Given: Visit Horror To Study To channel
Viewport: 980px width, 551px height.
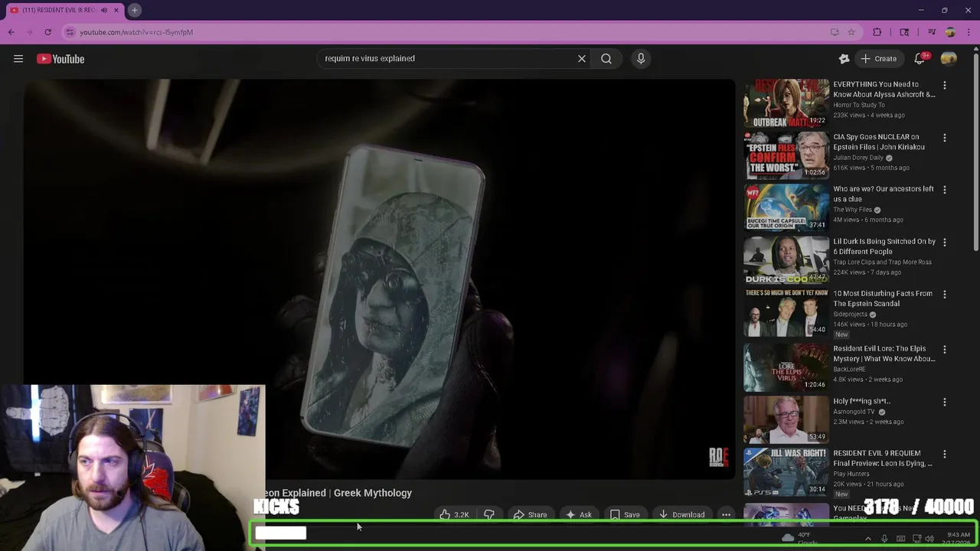Looking at the screenshot, I should pyautogui.click(x=859, y=105).
